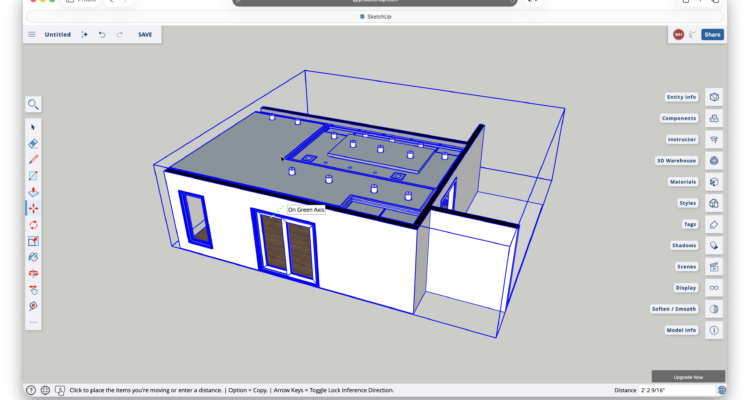Click the Upgrade Now button
This screenshot has width=750, height=400.
click(x=688, y=377)
